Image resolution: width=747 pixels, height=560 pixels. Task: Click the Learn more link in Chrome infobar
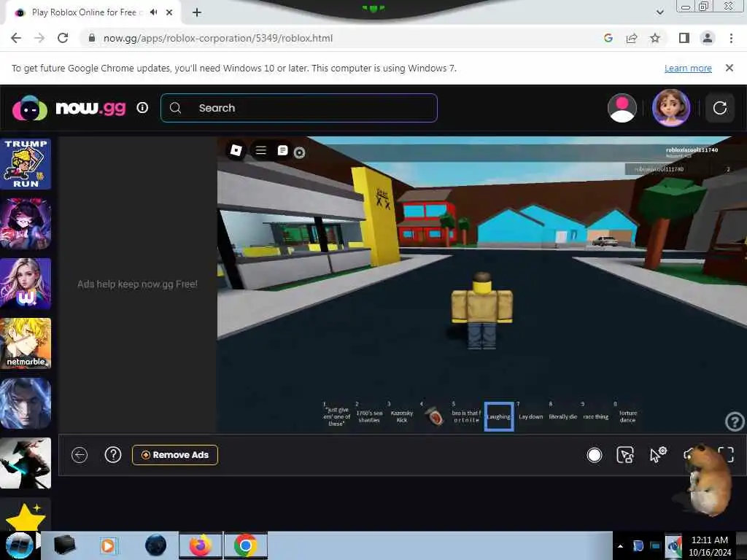(x=687, y=69)
